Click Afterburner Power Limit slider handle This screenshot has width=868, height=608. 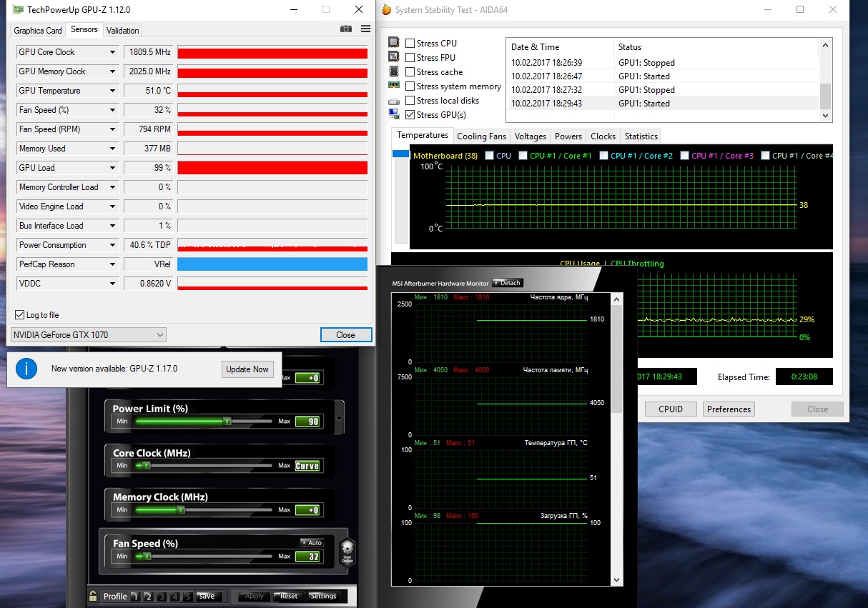227,422
